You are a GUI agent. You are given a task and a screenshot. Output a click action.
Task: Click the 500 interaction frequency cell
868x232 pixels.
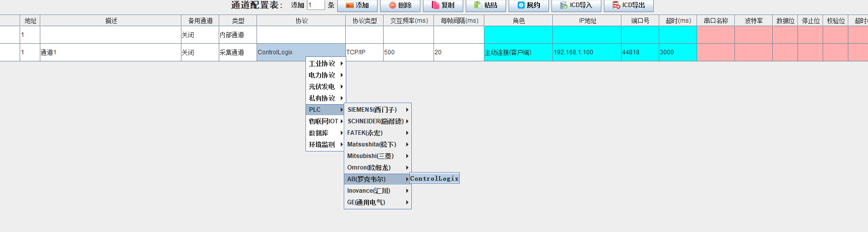[x=408, y=52]
